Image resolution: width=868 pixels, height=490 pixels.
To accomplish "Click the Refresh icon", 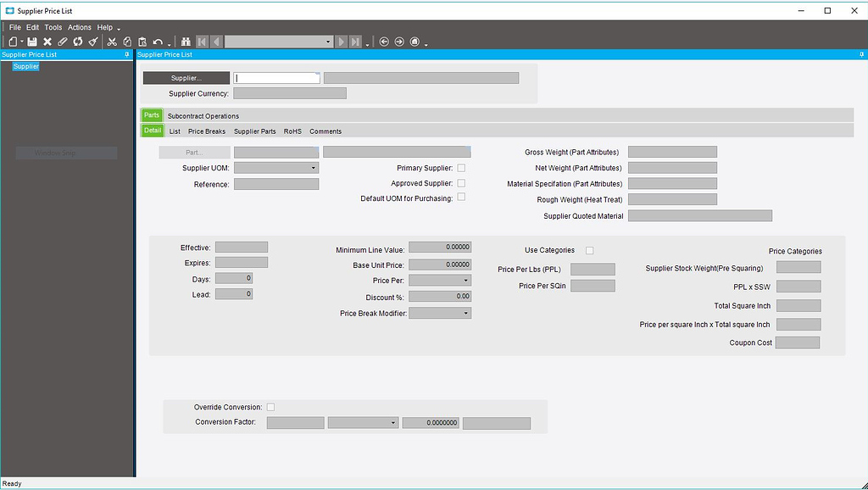I will [78, 42].
